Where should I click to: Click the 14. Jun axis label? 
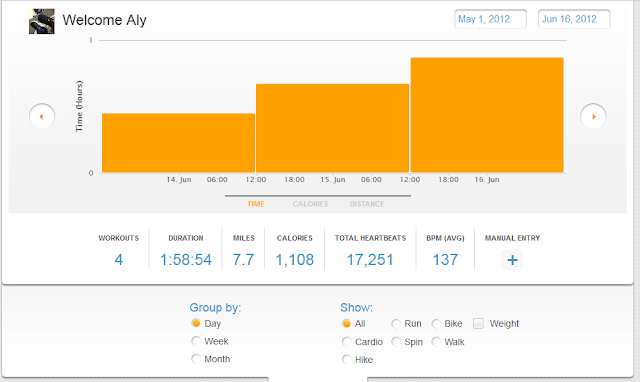coord(178,180)
